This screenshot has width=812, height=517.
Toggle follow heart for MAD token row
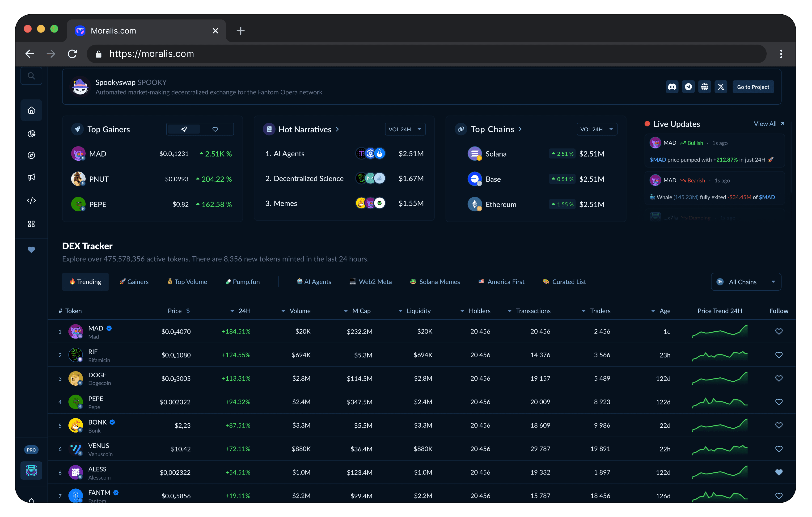click(x=779, y=331)
